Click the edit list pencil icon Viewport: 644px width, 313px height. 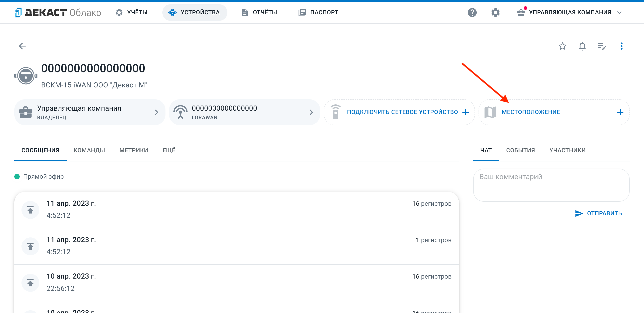[x=602, y=46]
